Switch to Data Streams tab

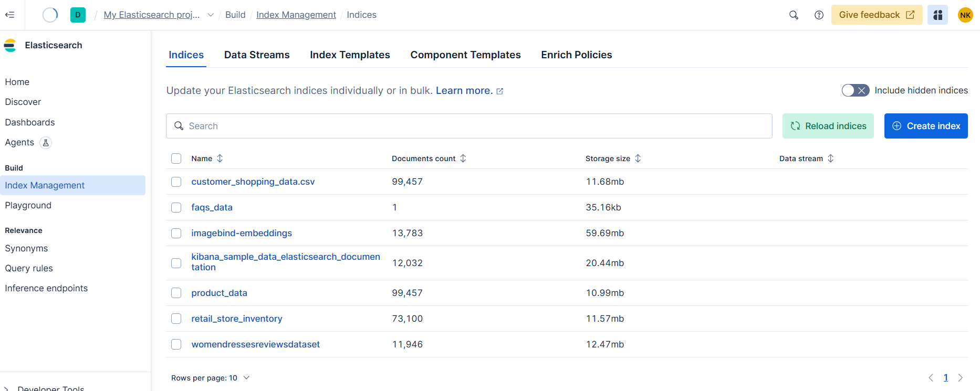click(257, 55)
